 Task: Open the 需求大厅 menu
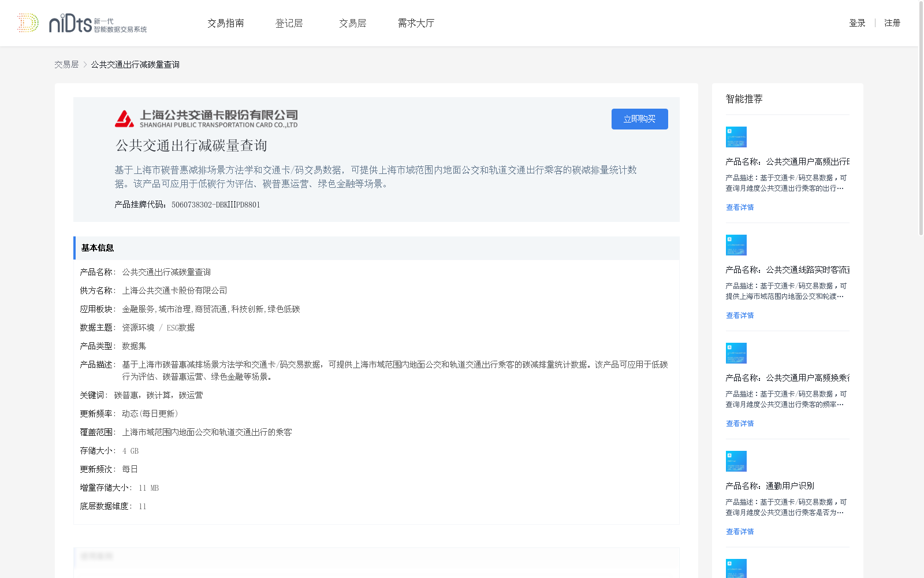(416, 23)
